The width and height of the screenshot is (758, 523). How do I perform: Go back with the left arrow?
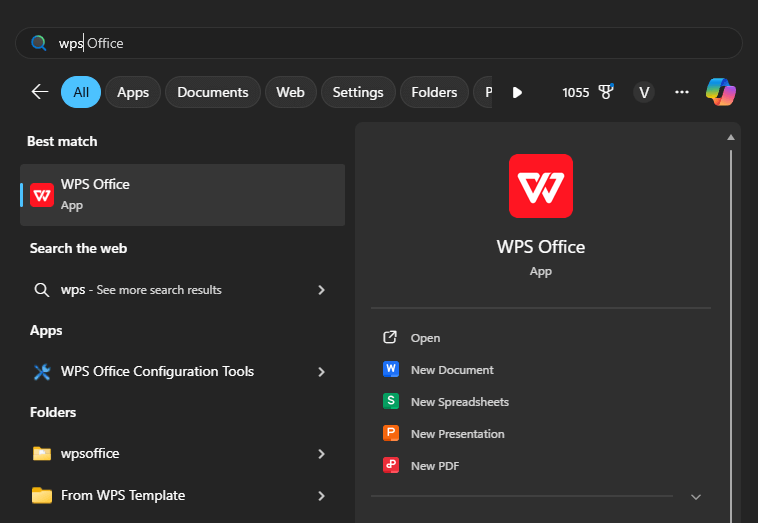[40, 92]
